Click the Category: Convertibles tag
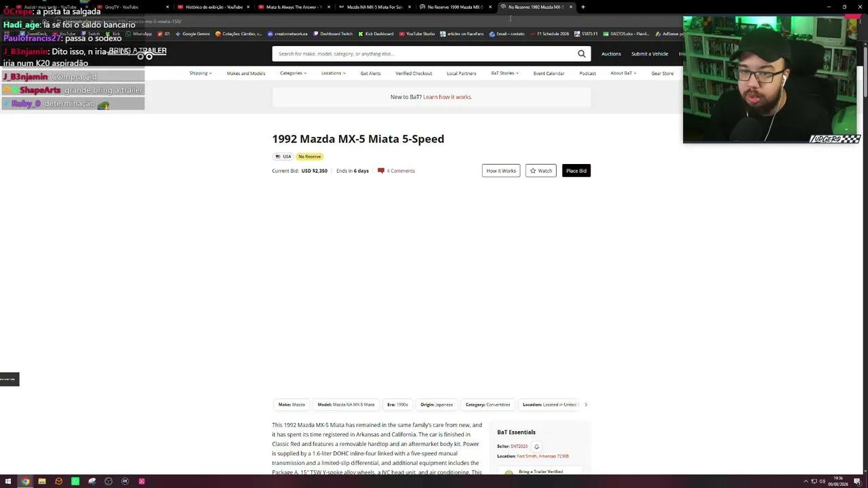The image size is (868, 488). [488, 405]
